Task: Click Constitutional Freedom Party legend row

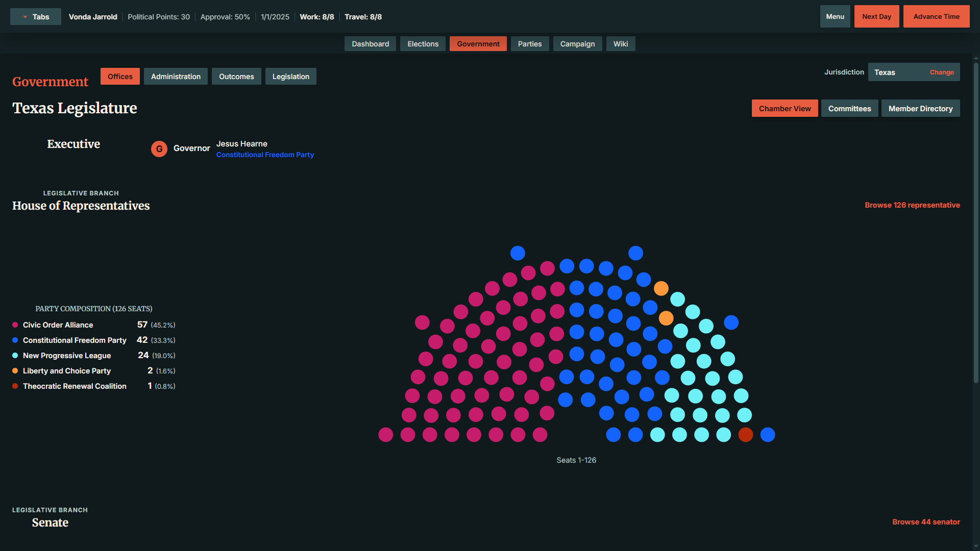Action: (x=94, y=340)
